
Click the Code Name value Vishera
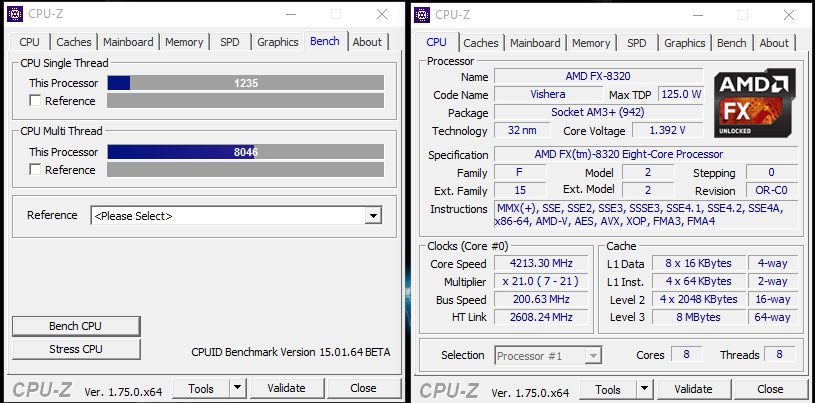point(548,94)
